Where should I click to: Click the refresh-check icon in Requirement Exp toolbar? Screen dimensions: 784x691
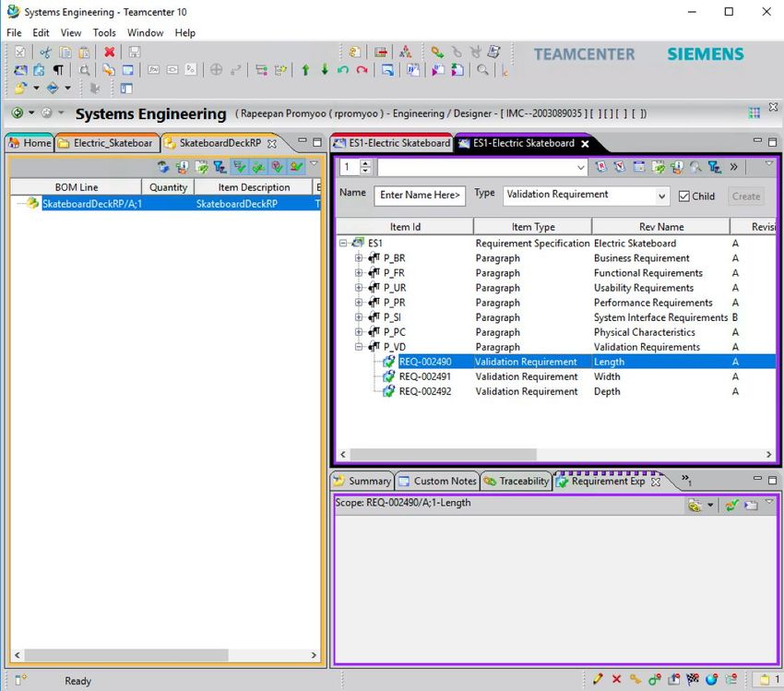coord(732,506)
